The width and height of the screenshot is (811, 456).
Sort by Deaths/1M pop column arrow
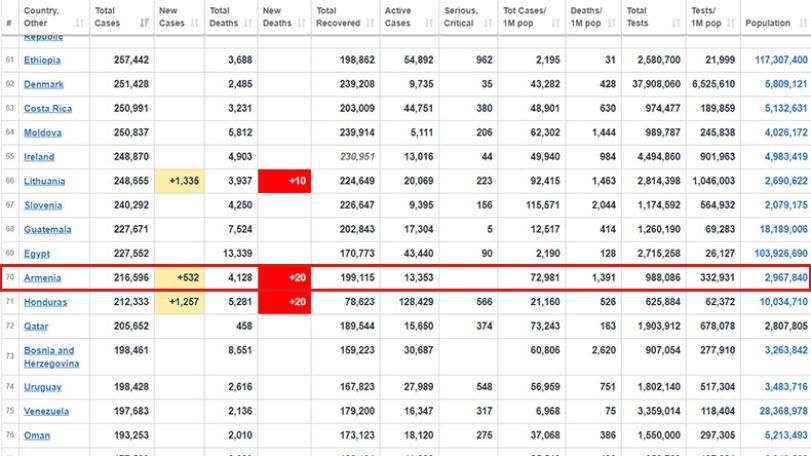coord(611,23)
